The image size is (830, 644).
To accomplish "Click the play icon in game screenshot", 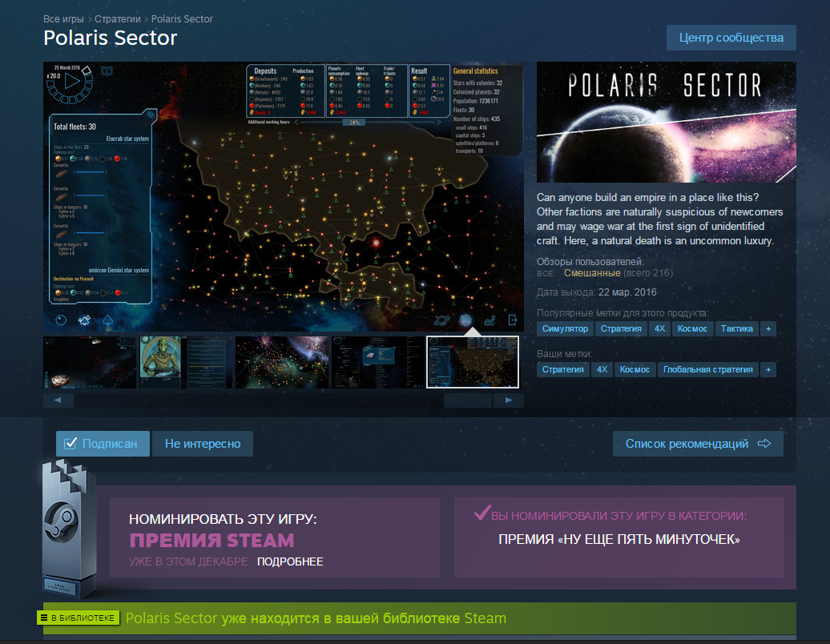I will [72, 82].
